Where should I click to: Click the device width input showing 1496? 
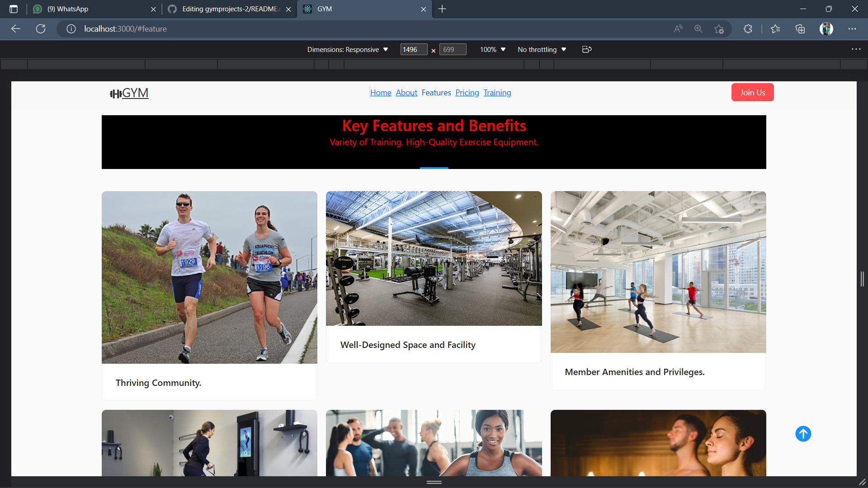tap(413, 49)
